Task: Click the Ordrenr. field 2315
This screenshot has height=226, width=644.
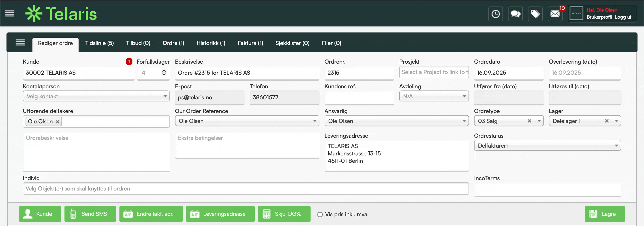Action: 359,73
